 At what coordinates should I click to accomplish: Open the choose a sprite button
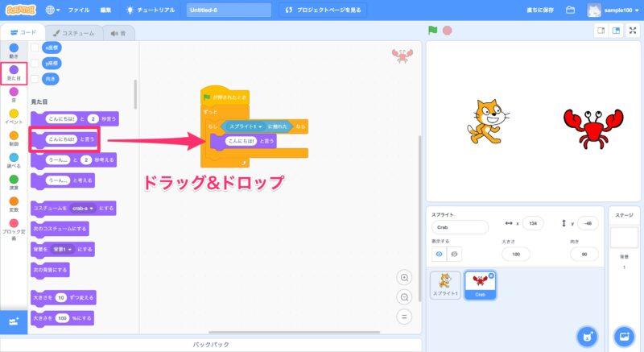[x=588, y=335]
